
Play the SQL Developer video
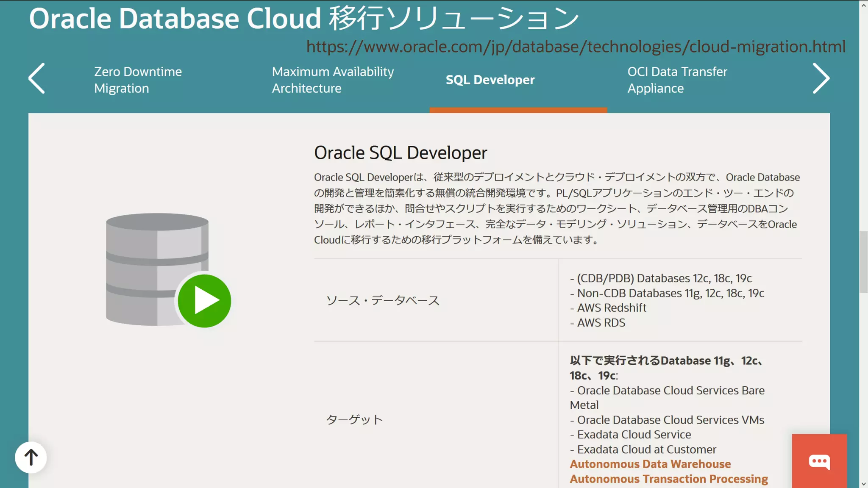click(x=204, y=301)
